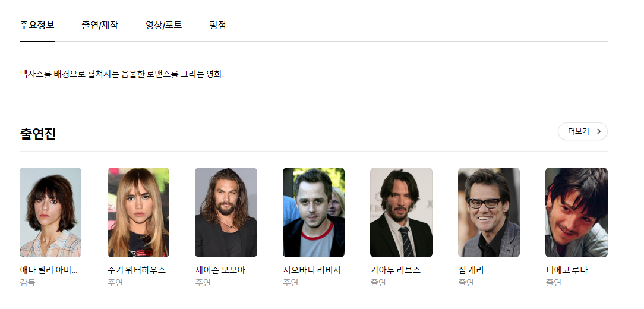644x309 pixels.
Task: Select the photo captioned 지오바니 리비시
Action: [x=314, y=212]
